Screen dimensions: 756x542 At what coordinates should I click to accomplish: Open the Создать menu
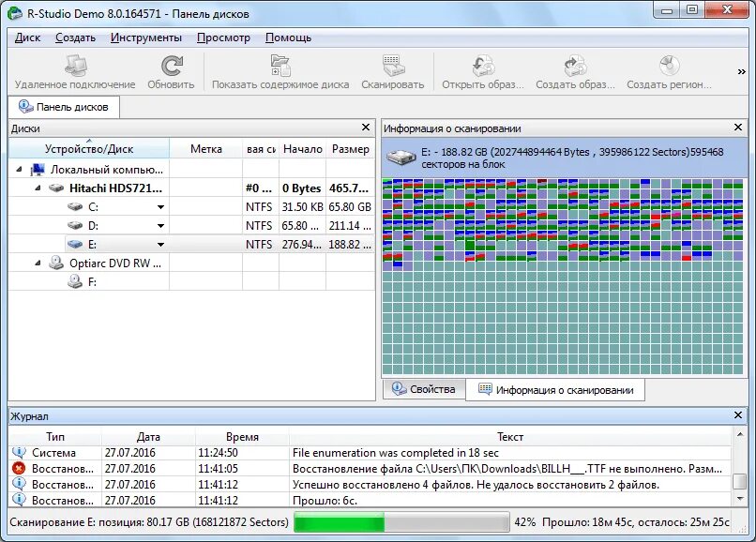75,38
